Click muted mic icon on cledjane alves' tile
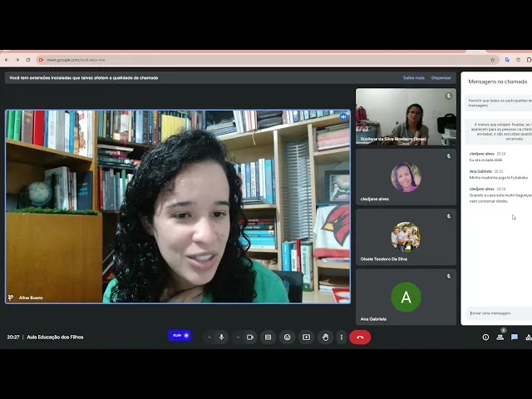 (449, 156)
